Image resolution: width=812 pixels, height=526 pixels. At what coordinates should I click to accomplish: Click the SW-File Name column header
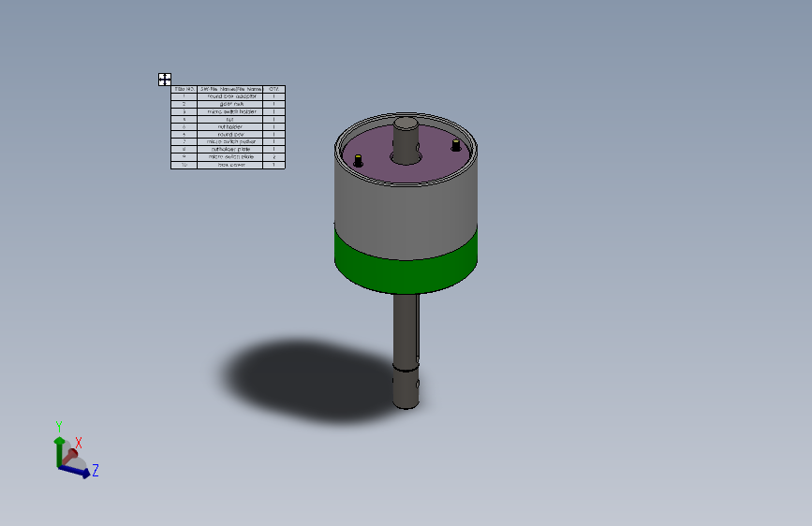click(230, 89)
